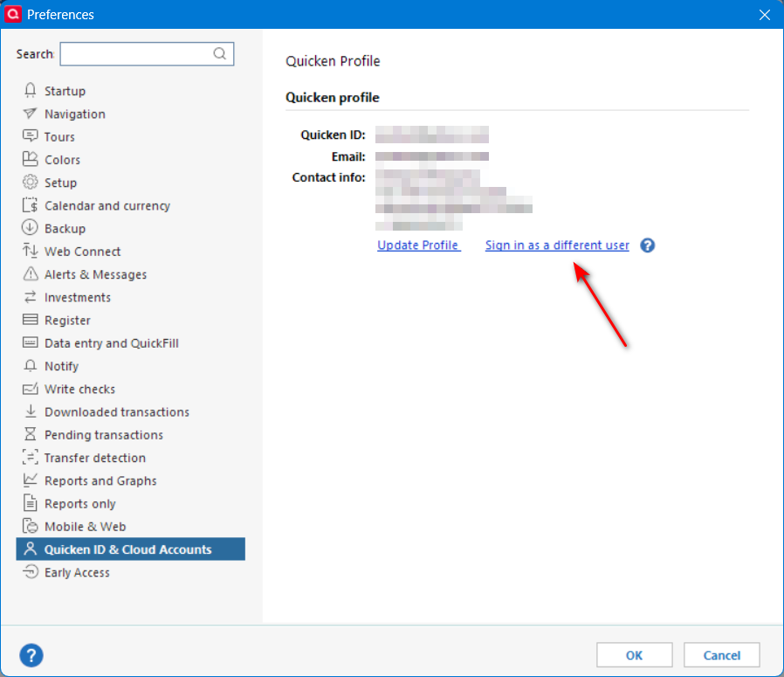The height and width of the screenshot is (677, 784).
Task: Click the Register list icon
Action: pos(30,319)
